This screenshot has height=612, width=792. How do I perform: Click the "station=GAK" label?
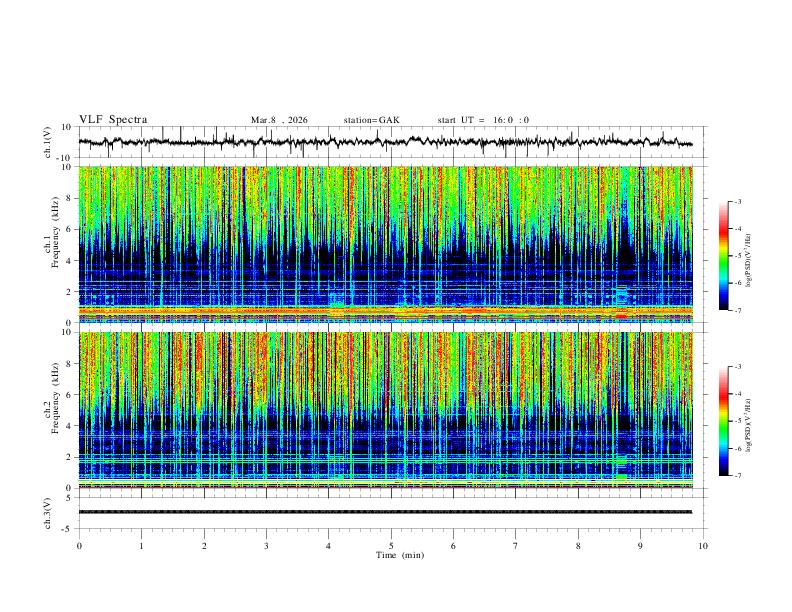(372, 120)
